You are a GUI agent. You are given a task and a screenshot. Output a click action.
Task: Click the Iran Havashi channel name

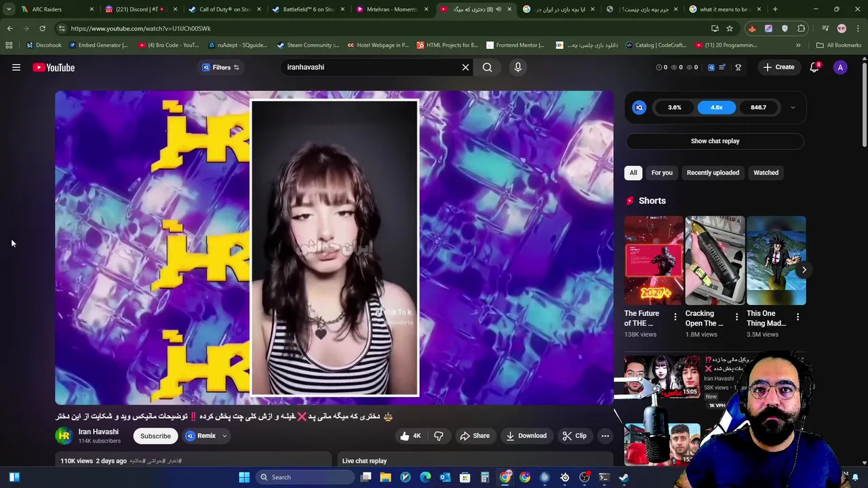(98, 432)
